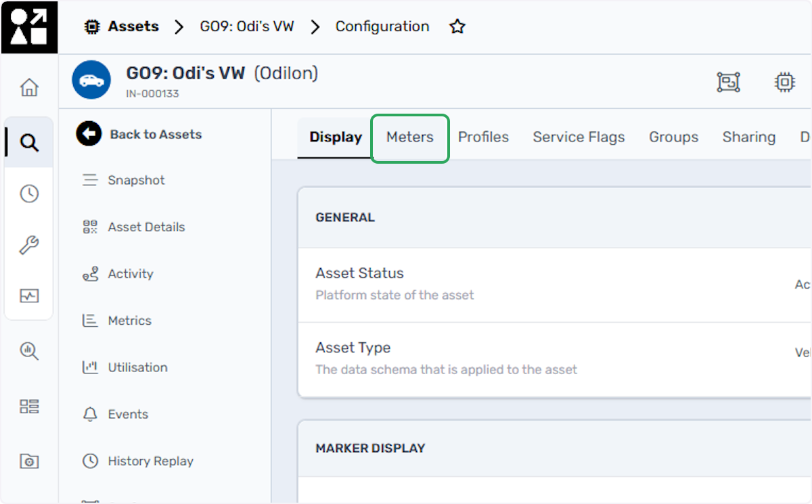This screenshot has width=812, height=504.
Task: Switch to the Sharing tab
Action: [749, 137]
